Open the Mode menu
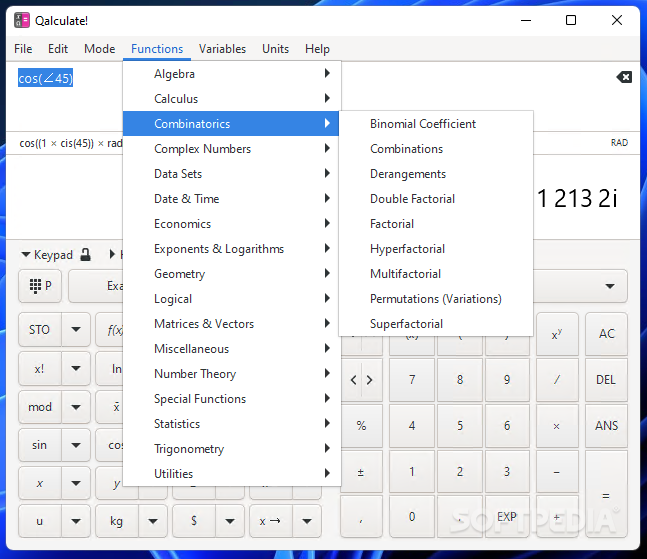647x559 pixels. coord(99,49)
